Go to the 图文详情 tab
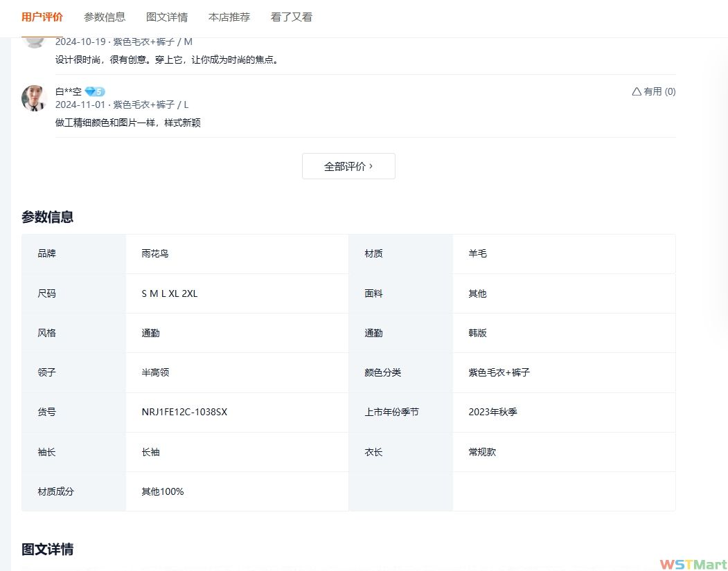Screen dimensions: 728x571 tap(167, 17)
